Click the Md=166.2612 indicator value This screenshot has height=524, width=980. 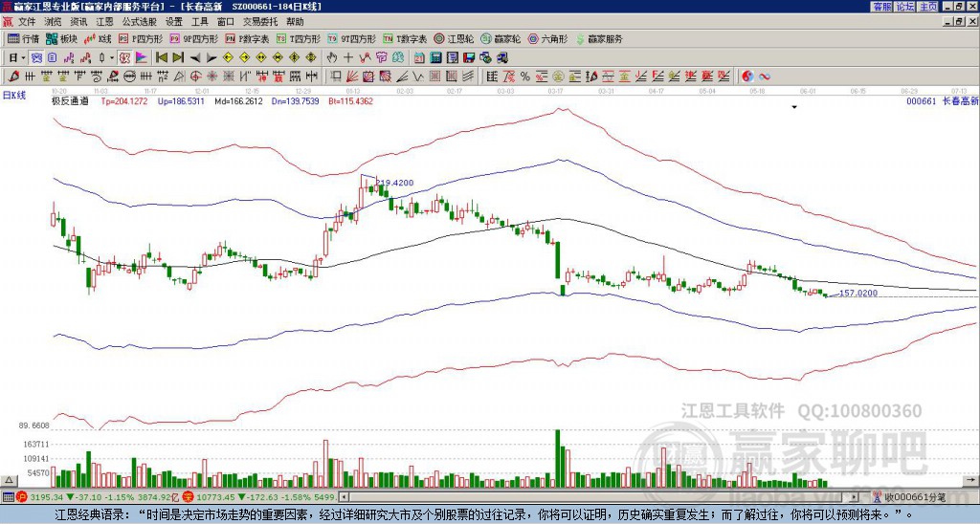[238, 100]
